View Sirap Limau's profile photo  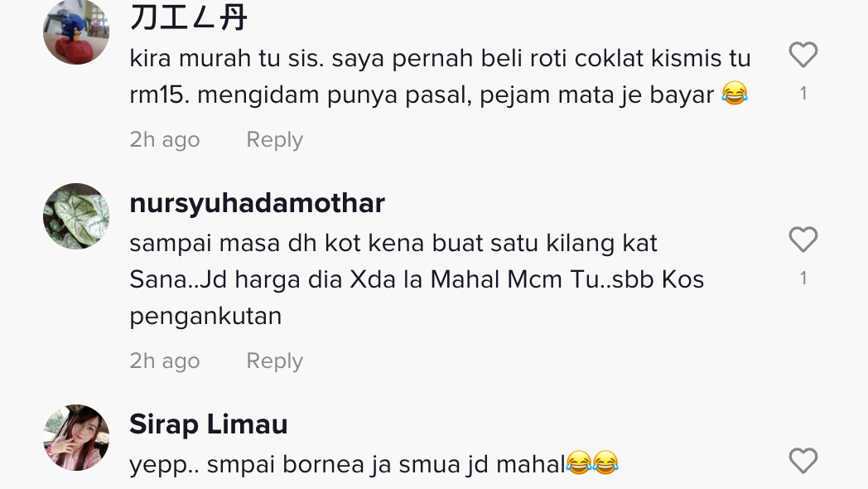(x=76, y=438)
